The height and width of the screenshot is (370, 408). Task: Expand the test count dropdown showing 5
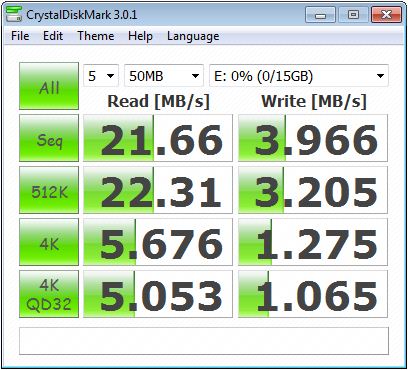coord(101,76)
